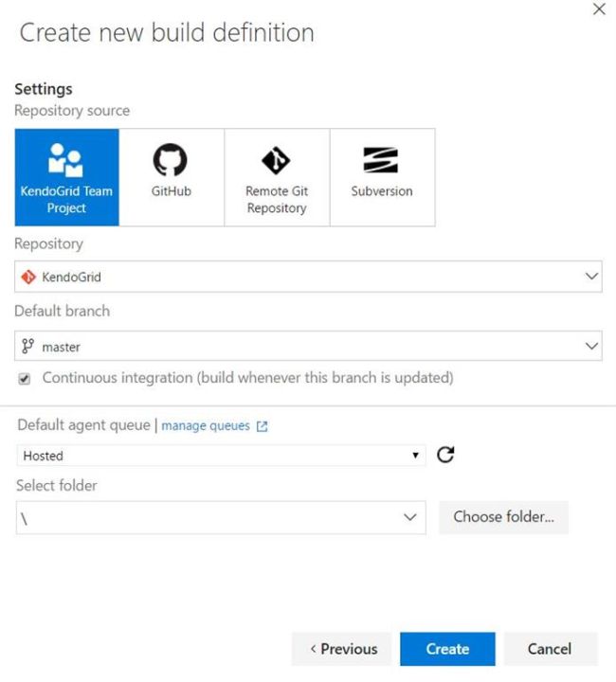Click the red Git icon beside KendoGrid

[x=28, y=278]
